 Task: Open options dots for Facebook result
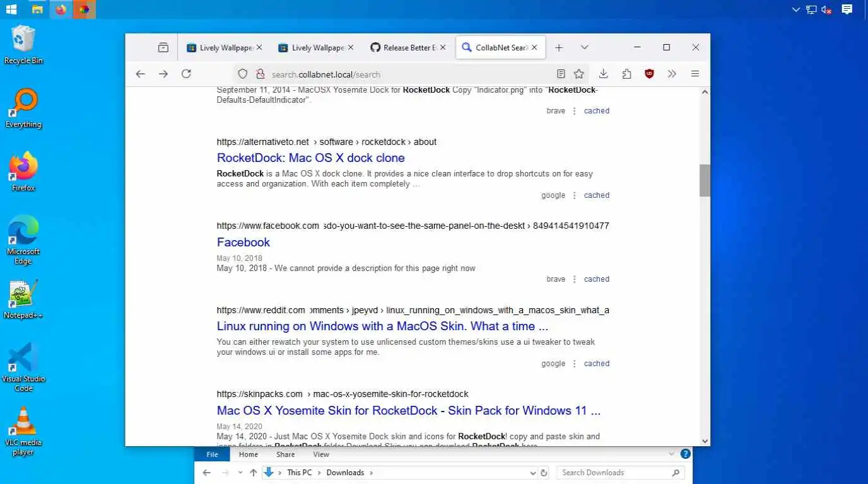[x=574, y=279]
